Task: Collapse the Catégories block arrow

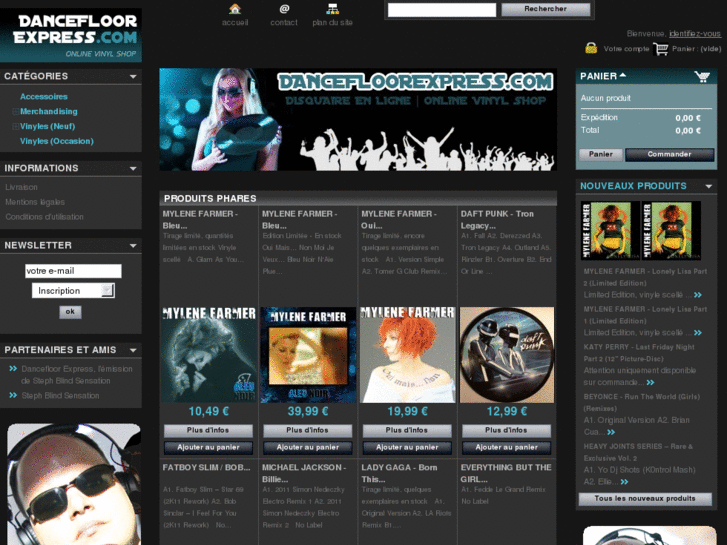Action: 133,77
